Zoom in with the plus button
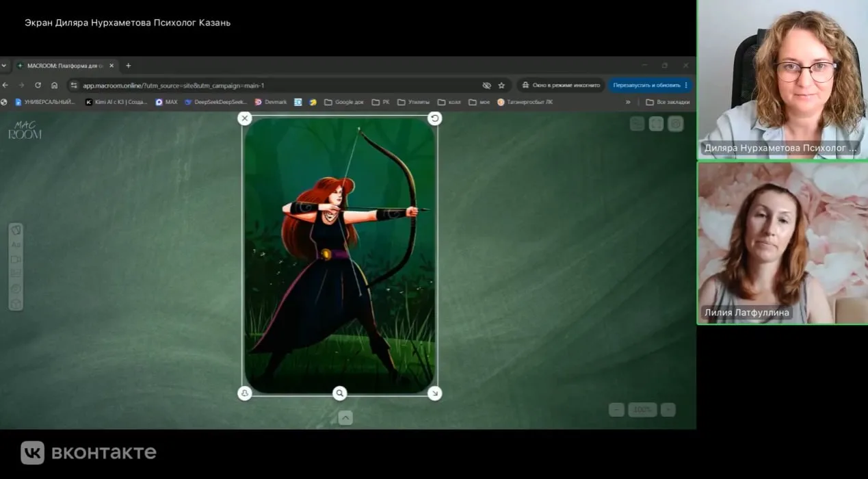 (x=668, y=410)
